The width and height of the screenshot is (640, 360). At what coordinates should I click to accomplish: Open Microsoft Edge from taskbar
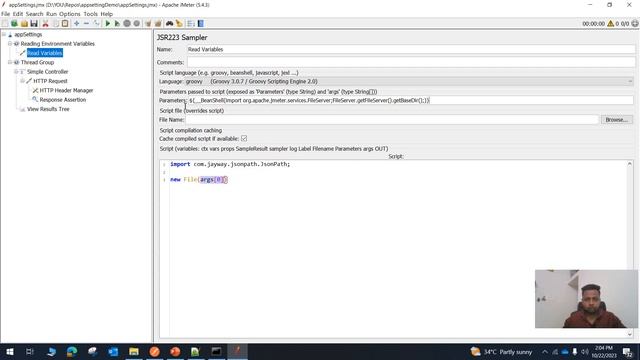pos(72,351)
